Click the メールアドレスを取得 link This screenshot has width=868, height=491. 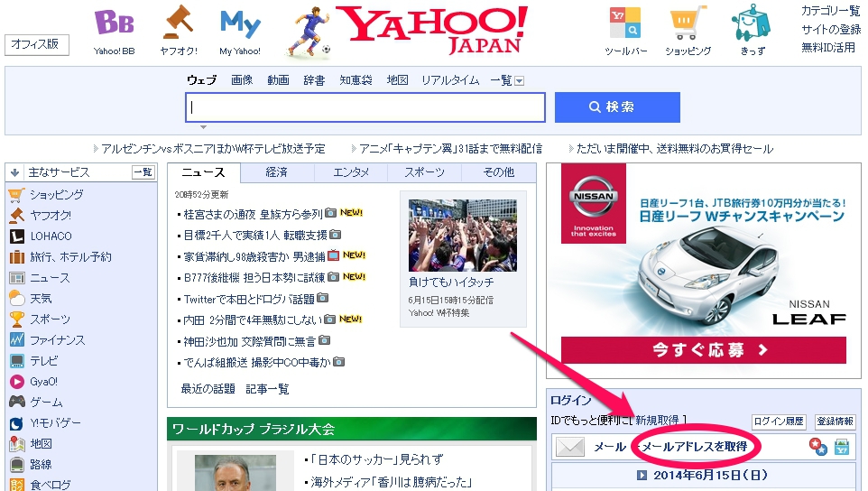pyautogui.click(x=694, y=447)
